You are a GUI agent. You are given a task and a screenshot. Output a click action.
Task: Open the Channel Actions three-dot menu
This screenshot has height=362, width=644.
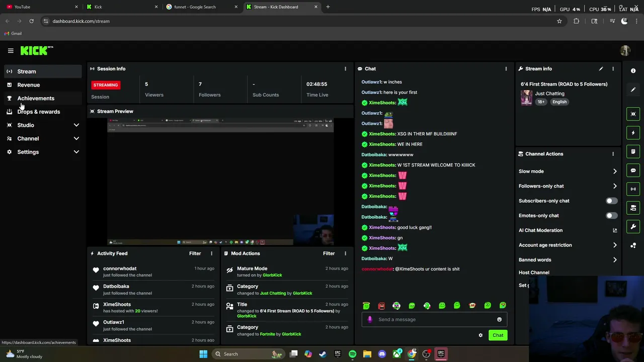[x=613, y=154]
